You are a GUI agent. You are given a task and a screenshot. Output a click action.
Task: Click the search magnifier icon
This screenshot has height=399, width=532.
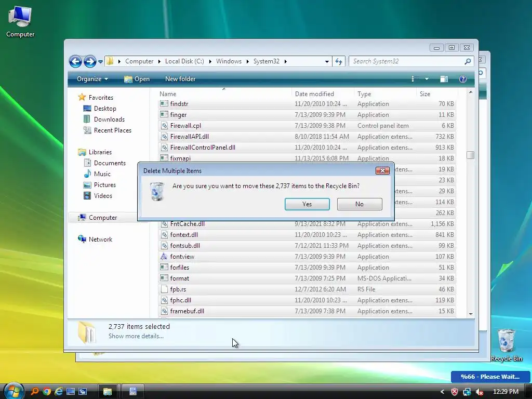[468, 61]
